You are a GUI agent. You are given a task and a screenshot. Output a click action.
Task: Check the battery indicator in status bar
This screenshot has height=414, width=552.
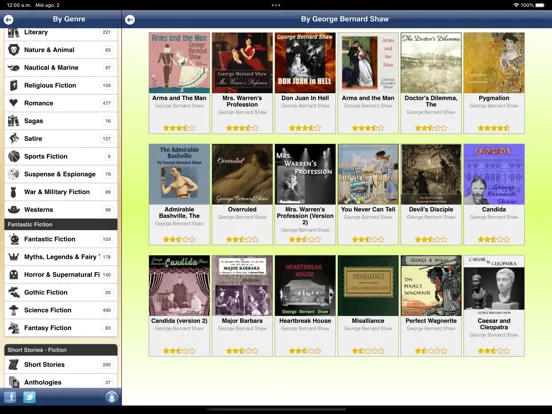pyautogui.click(x=540, y=5)
